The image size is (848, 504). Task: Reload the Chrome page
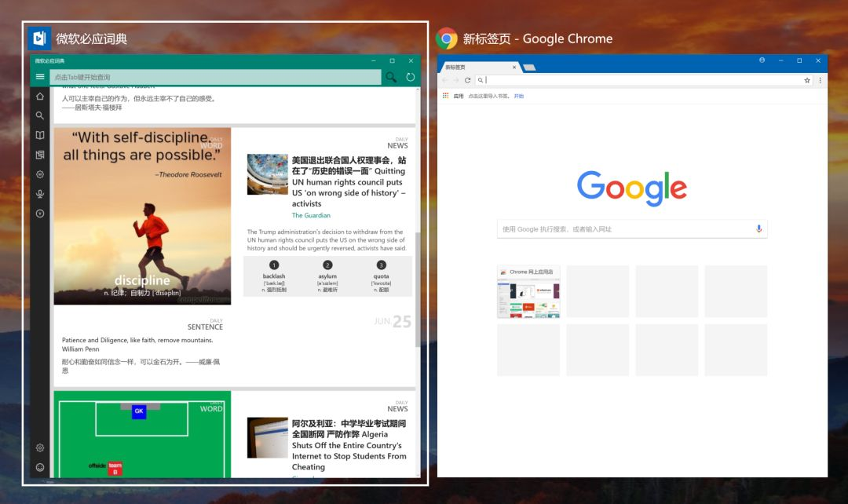pyautogui.click(x=467, y=80)
